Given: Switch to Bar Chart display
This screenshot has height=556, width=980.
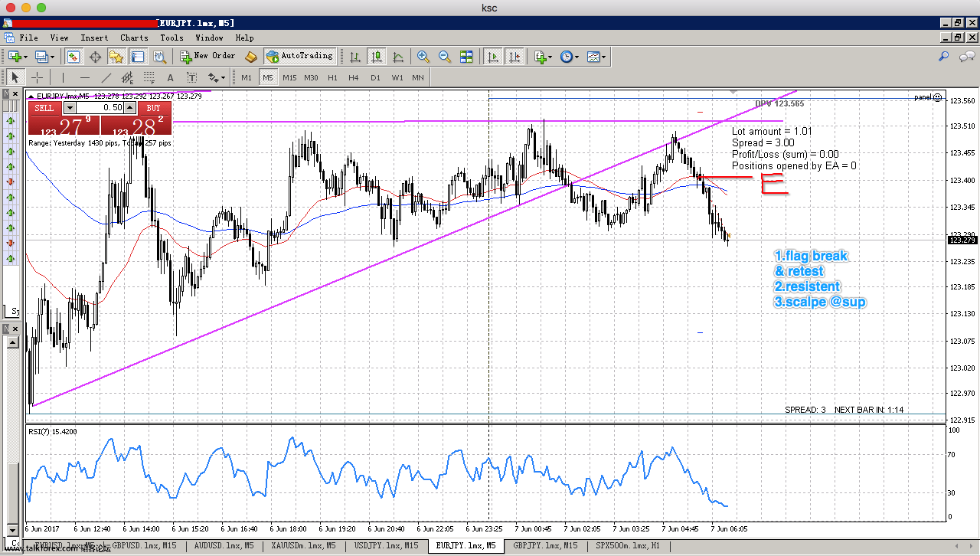Looking at the screenshot, I should coord(355,57).
